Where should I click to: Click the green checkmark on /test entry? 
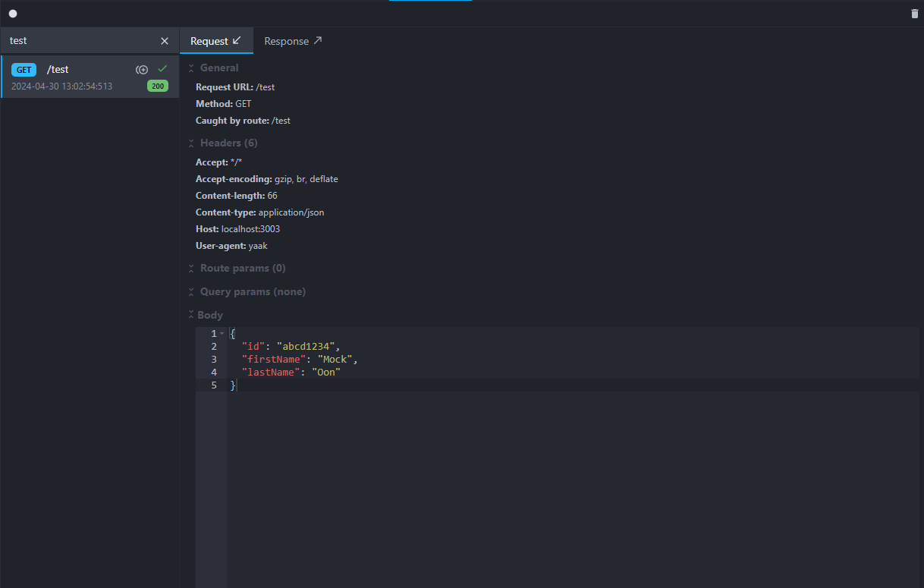(162, 69)
